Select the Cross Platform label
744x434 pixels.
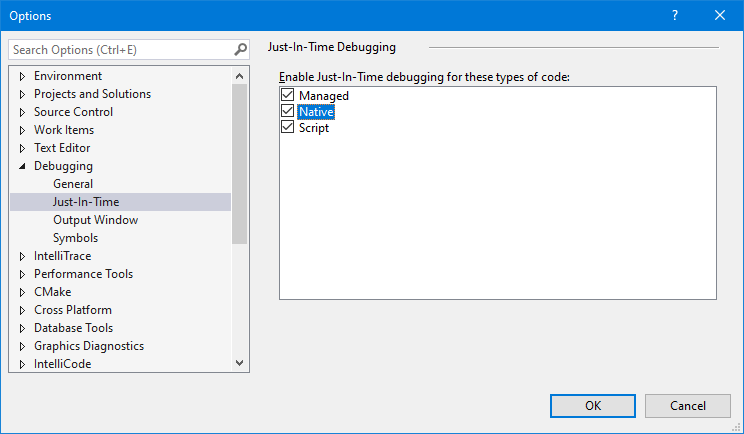coord(73,310)
